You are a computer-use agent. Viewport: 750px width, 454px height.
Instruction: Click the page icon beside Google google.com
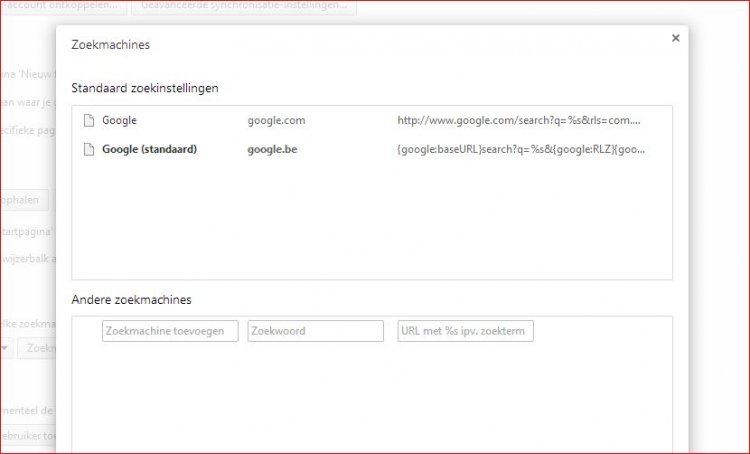click(89, 121)
